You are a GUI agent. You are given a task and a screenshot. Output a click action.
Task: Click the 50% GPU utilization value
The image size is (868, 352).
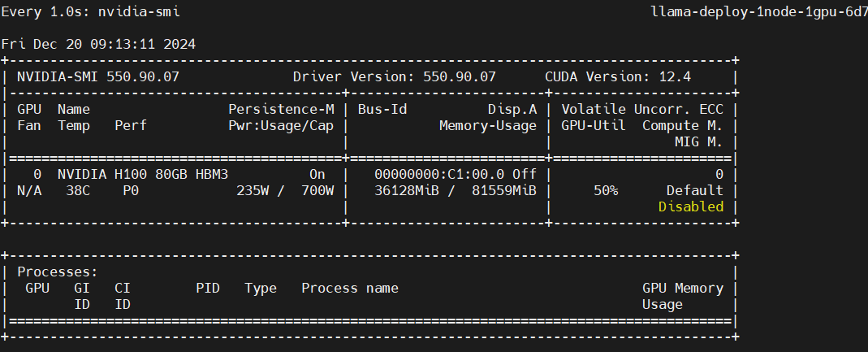coord(605,190)
